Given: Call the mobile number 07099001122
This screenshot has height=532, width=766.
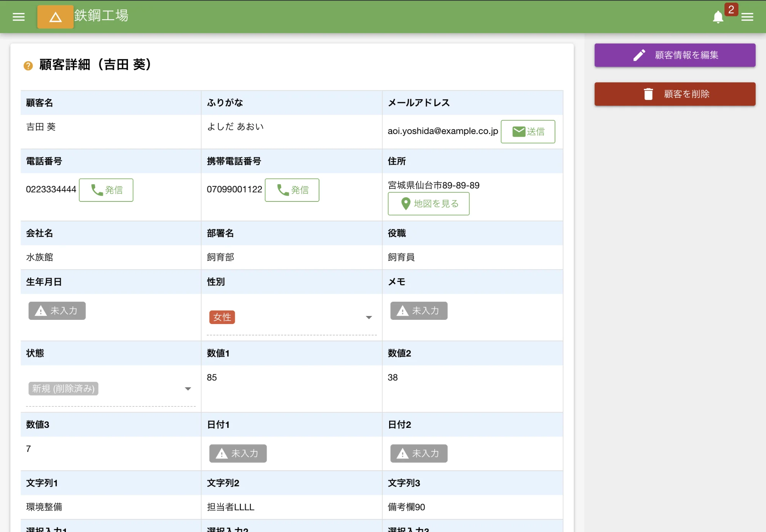Looking at the screenshot, I should point(292,190).
